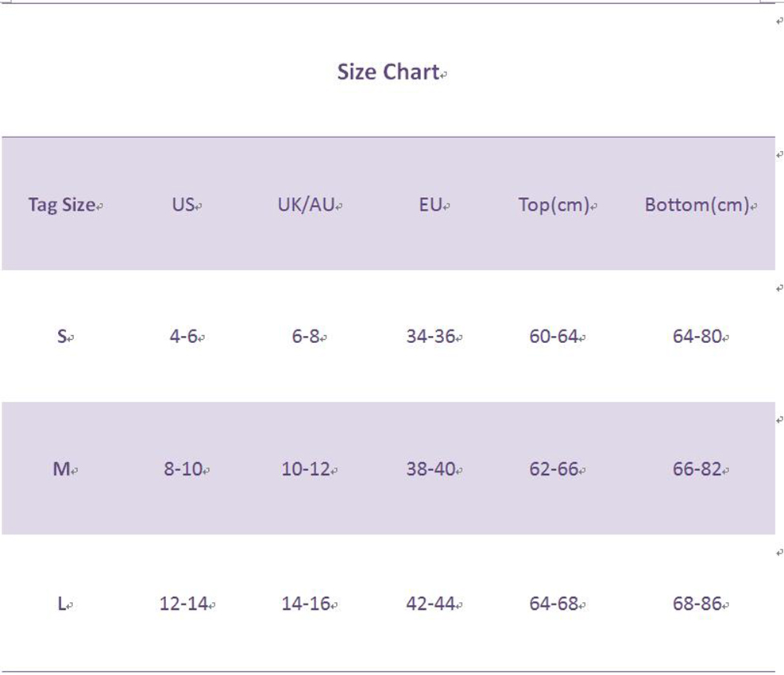Click the UK/AU column header
Screen dimensions: 784x675
306,205
